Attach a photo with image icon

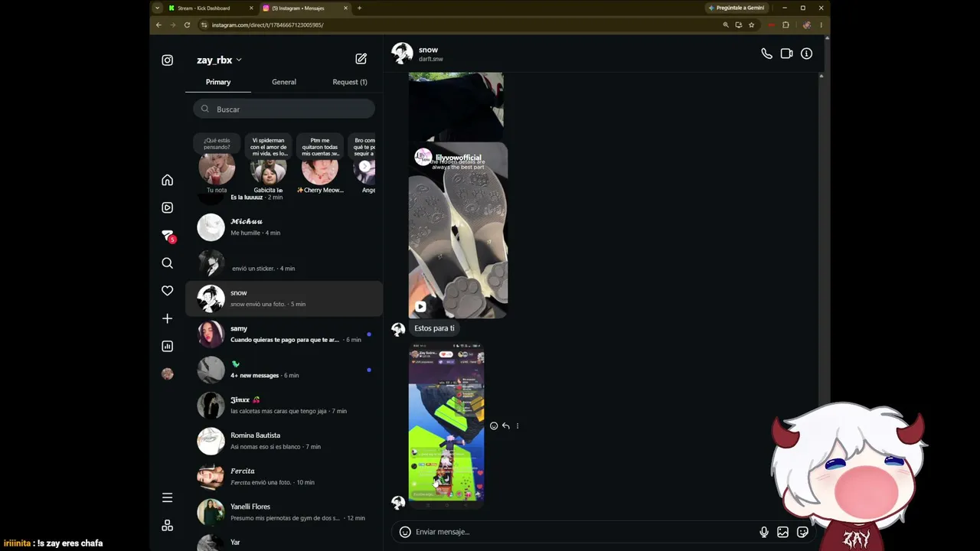[782, 532]
